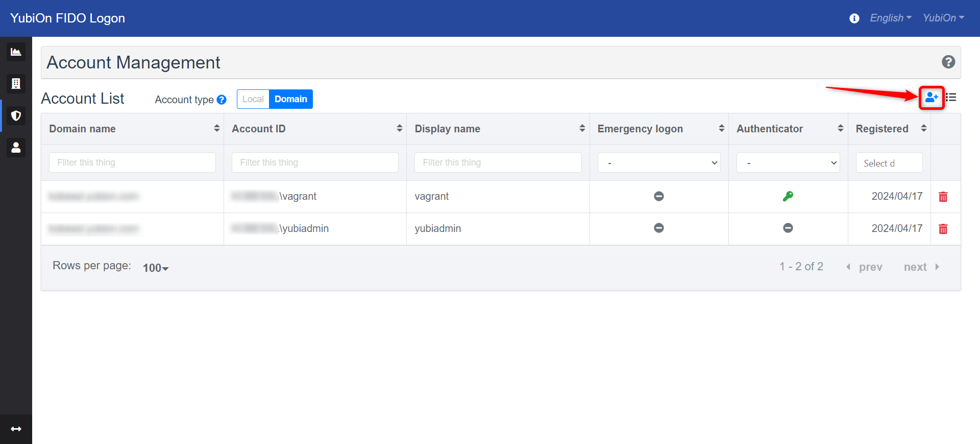Click the Account type help icon
The width and height of the screenshot is (980, 444).
click(222, 100)
